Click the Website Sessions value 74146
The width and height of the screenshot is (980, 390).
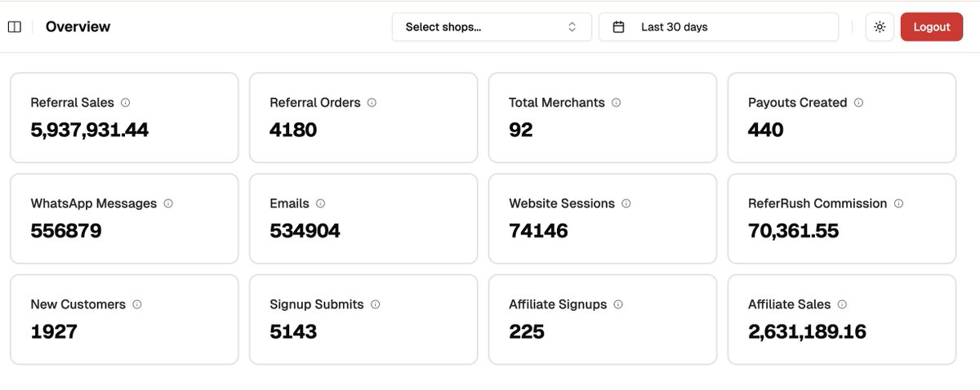coord(538,231)
